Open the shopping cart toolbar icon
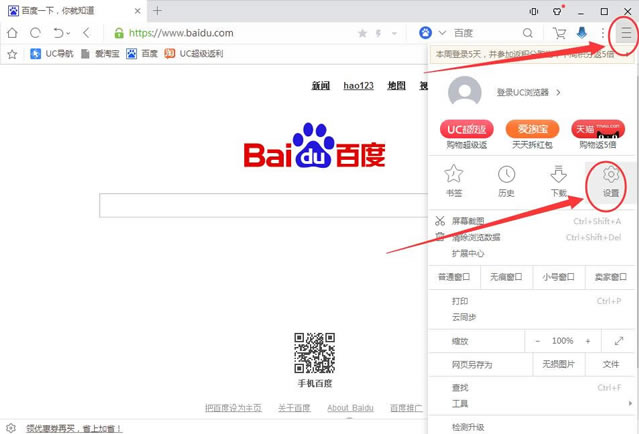The image size is (639, 434). coord(559,33)
